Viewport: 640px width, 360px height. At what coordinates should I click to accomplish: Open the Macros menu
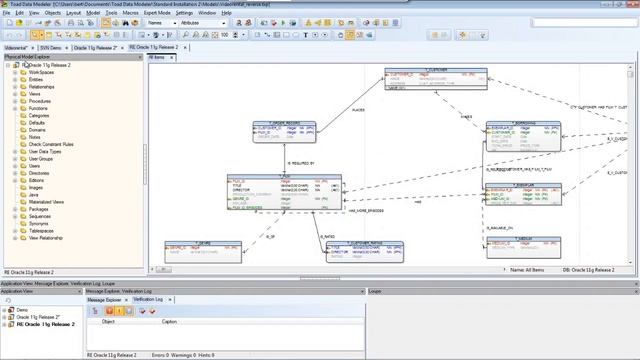coord(131,13)
